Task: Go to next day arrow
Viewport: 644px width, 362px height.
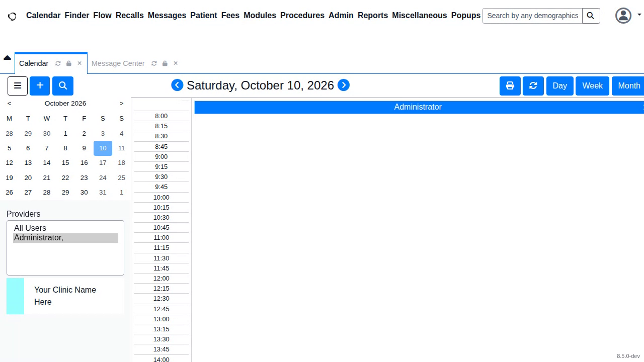Action: point(344,85)
